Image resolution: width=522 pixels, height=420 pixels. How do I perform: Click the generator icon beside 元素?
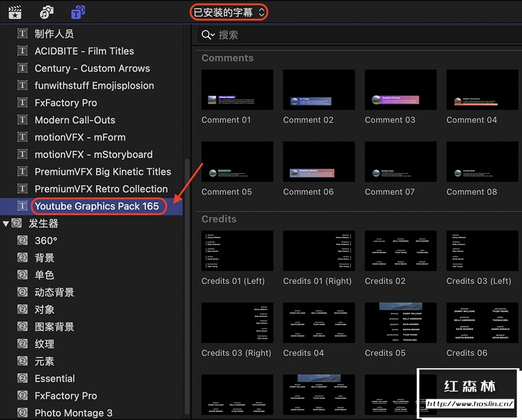pyautogui.click(x=22, y=361)
